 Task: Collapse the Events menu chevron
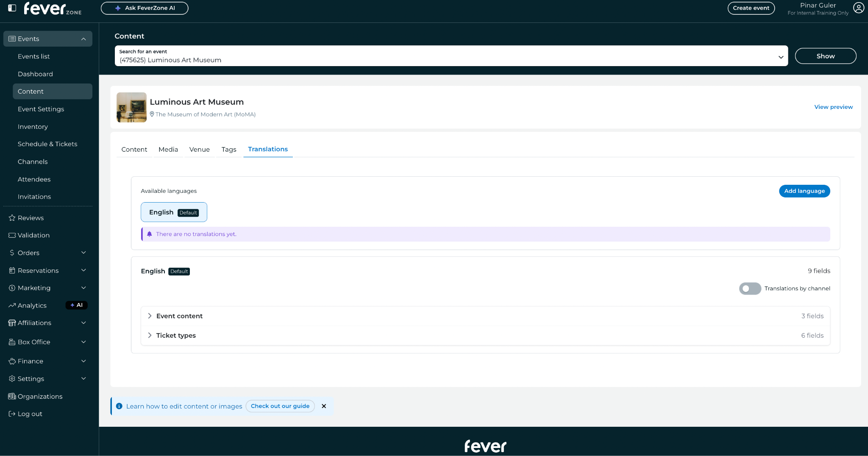(x=83, y=39)
